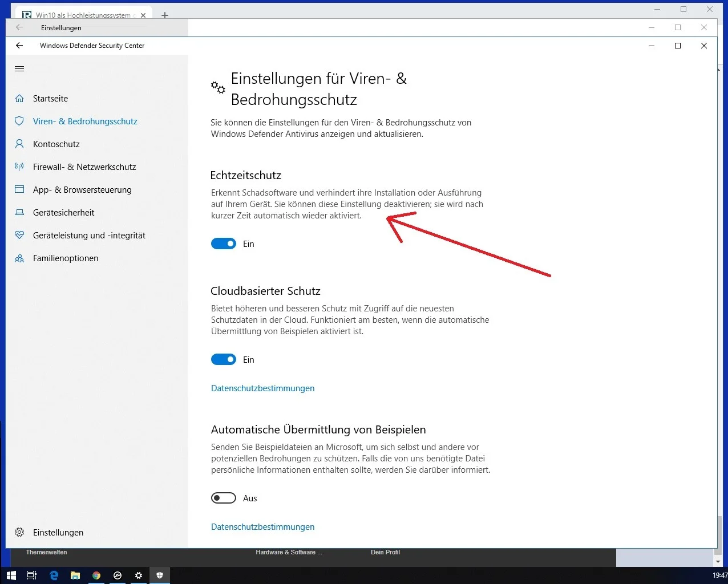
Task: Click the laptop icon for Gerätesicherheit
Action: coord(19,213)
